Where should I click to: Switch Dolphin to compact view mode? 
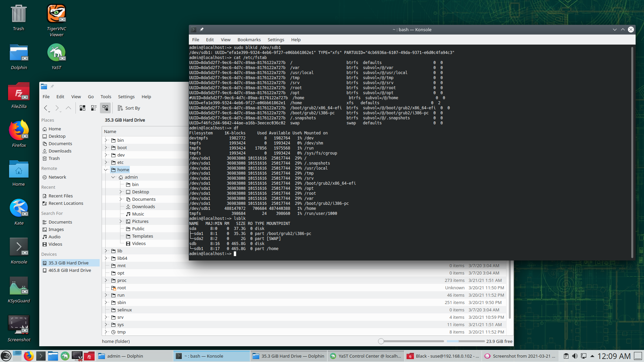(x=94, y=108)
